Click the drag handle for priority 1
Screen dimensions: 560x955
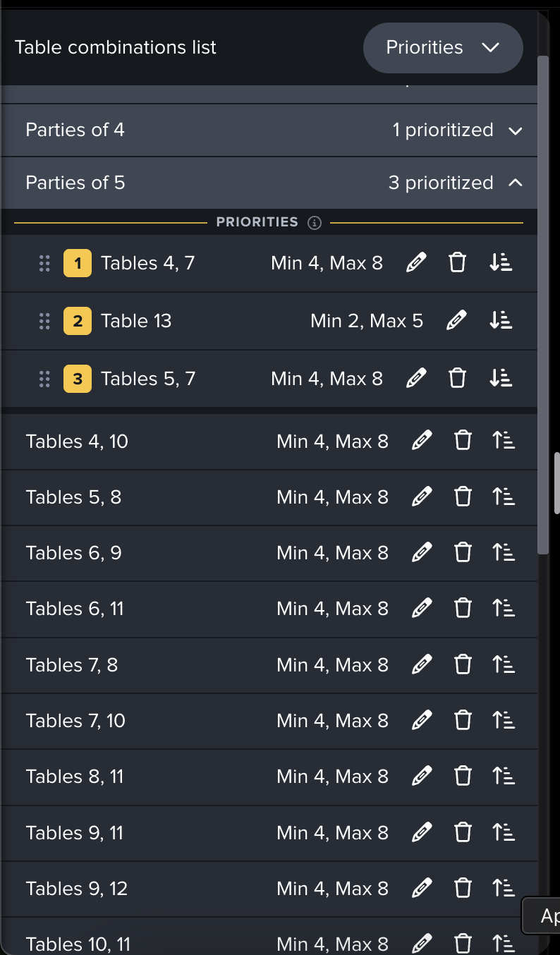click(44, 264)
